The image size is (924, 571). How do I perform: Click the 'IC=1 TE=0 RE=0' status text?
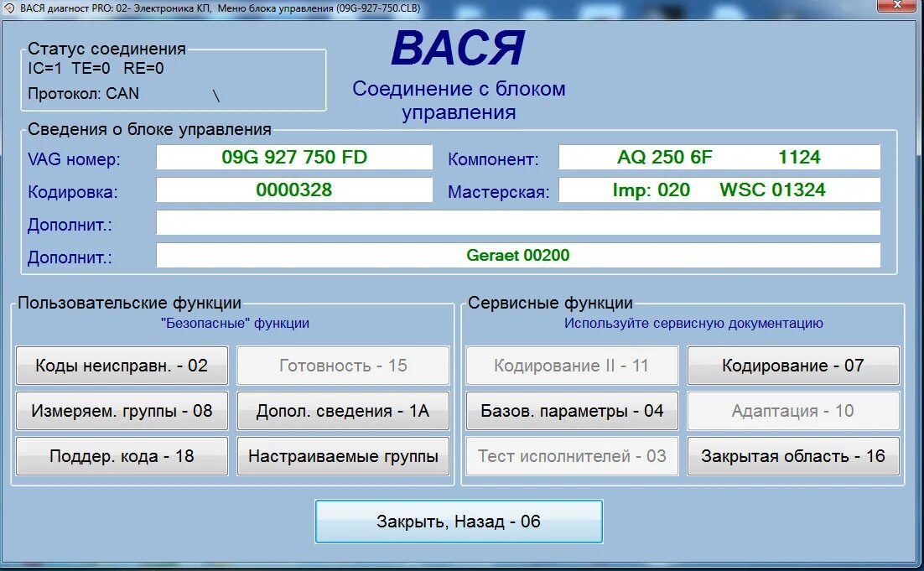point(96,69)
